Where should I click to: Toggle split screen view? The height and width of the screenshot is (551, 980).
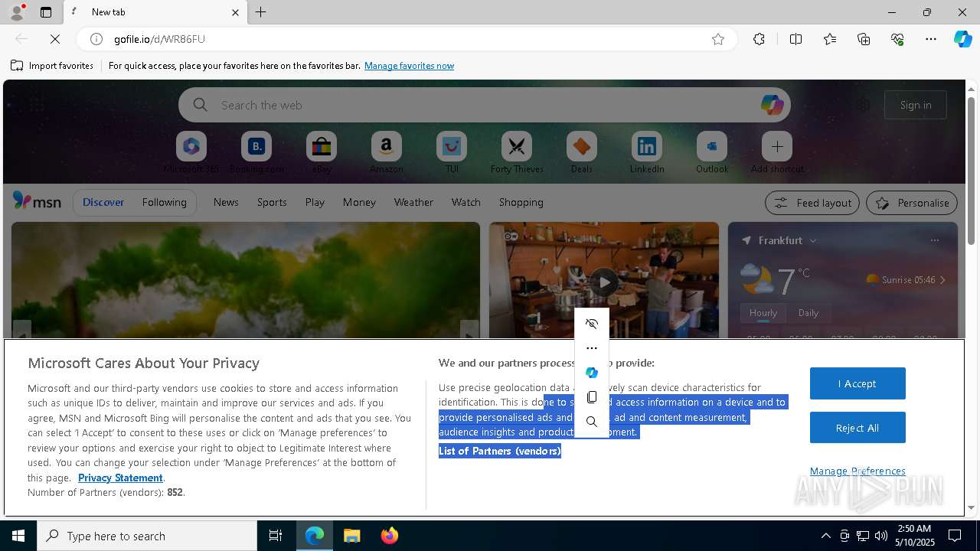795,39
